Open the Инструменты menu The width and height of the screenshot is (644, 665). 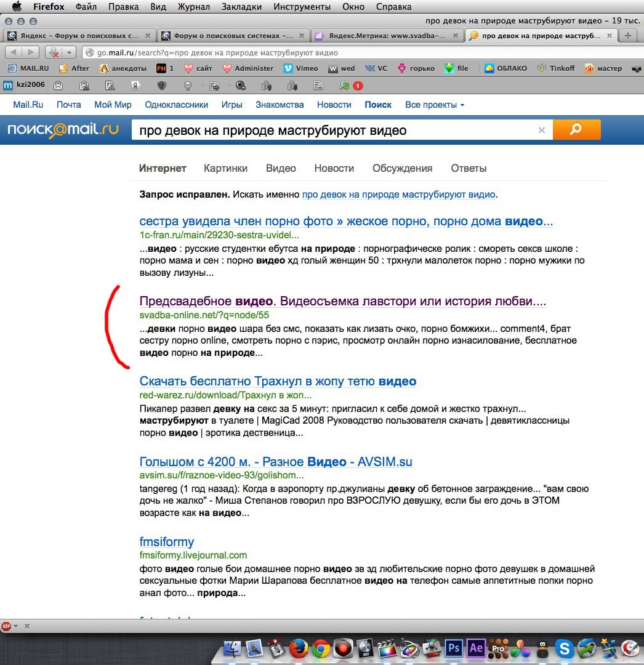(302, 7)
